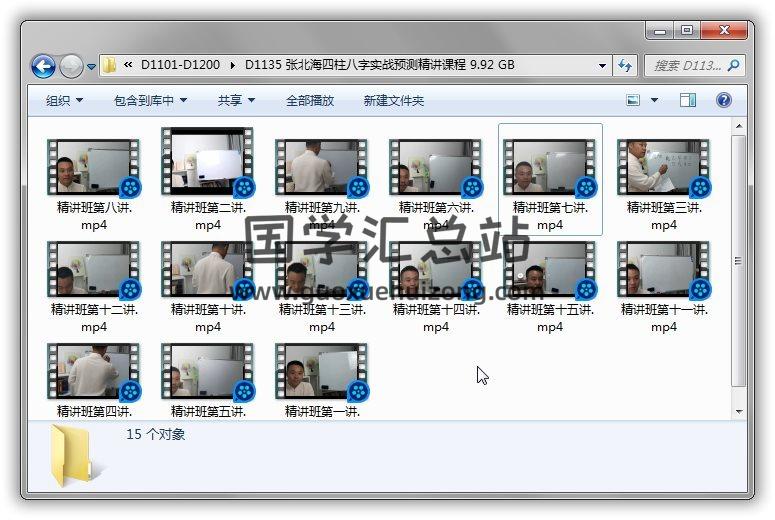
Task: Click the 全部播放 button
Action: (310, 100)
